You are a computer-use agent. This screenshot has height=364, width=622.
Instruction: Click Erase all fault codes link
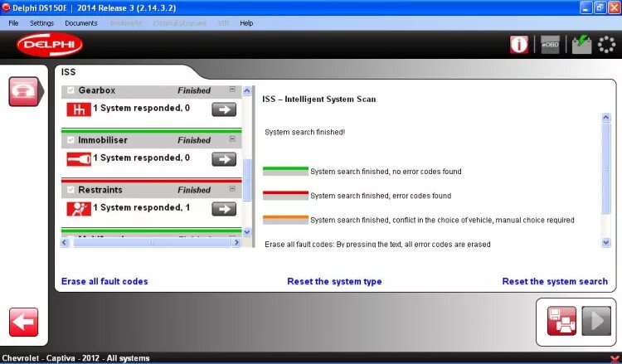104,281
